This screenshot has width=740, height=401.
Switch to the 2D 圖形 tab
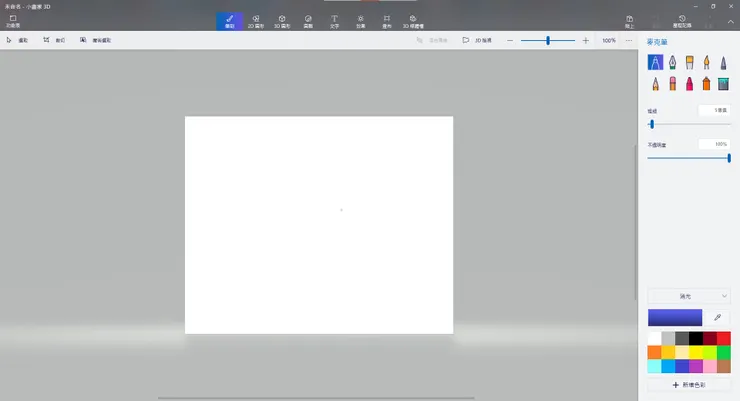click(256, 21)
